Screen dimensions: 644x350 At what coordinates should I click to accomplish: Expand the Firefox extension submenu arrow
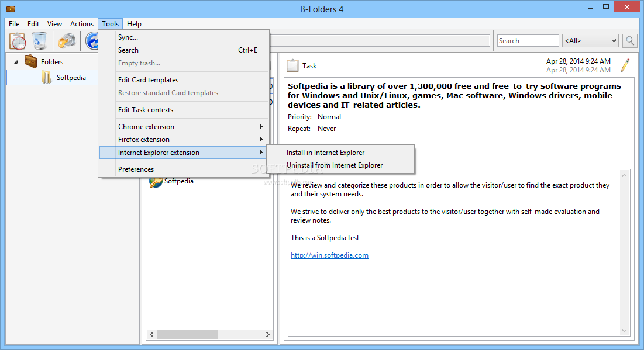pyautogui.click(x=261, y=140)
